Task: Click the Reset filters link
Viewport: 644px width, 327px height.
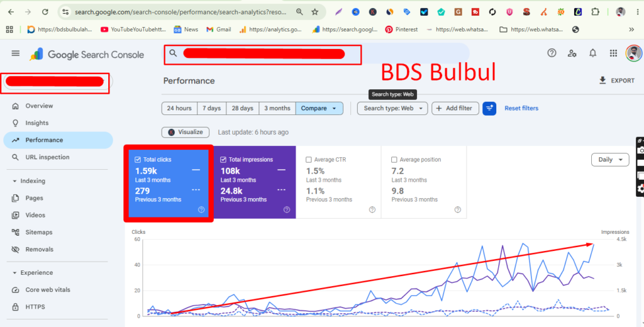Action: (x=521, y=108)
